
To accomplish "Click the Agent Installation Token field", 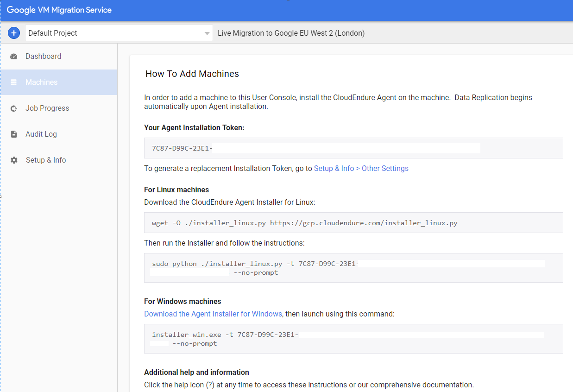I will pyautogui.click(x=353, y=148).
